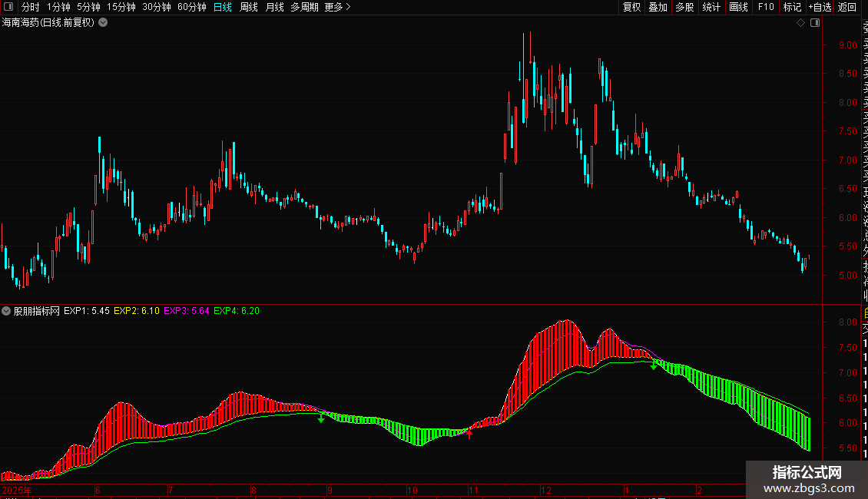Click the EXP2: 6.10 value label
Image resolution: width=868 pixels, height=499 pixels.
137,311
